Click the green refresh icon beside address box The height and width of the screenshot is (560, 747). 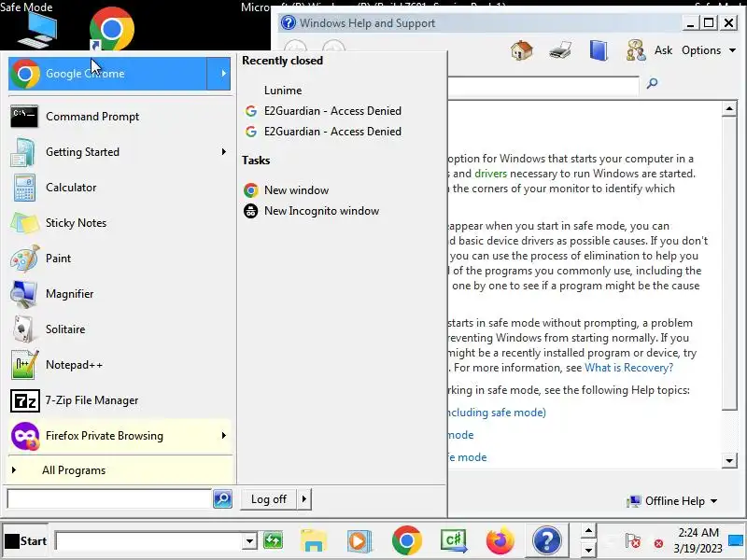[x=273, y=540]
